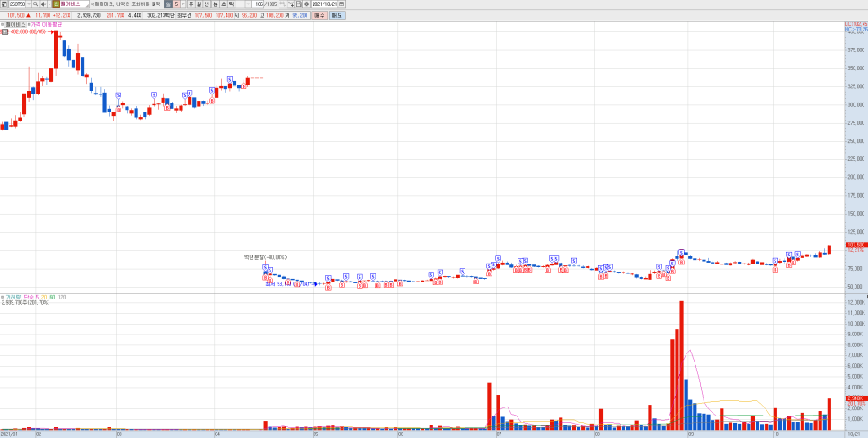868x438 pixels.
Task: Select the daily (일) chart period button
Action: pos(168,4)
